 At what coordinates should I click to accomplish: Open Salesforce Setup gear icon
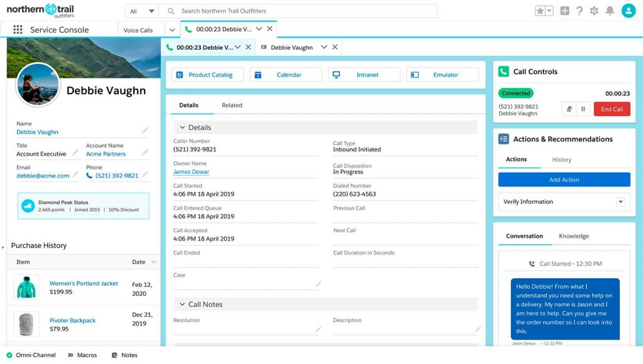594,10
